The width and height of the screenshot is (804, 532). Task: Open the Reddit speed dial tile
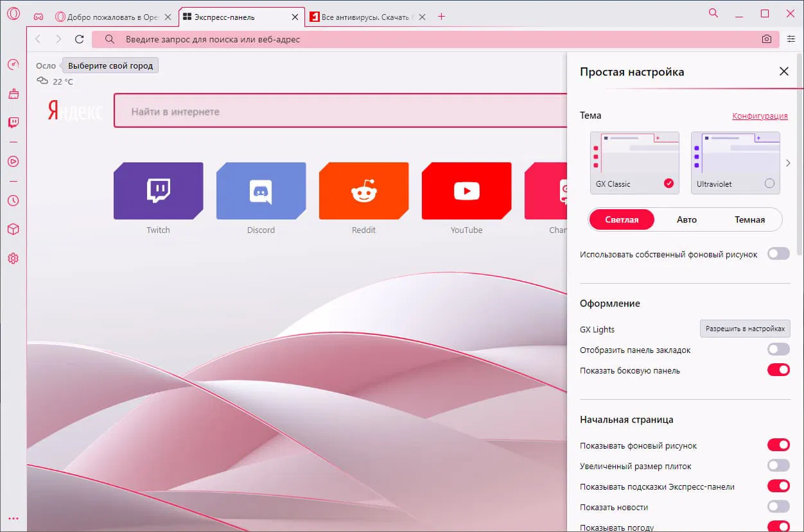(x=363, y=191)
